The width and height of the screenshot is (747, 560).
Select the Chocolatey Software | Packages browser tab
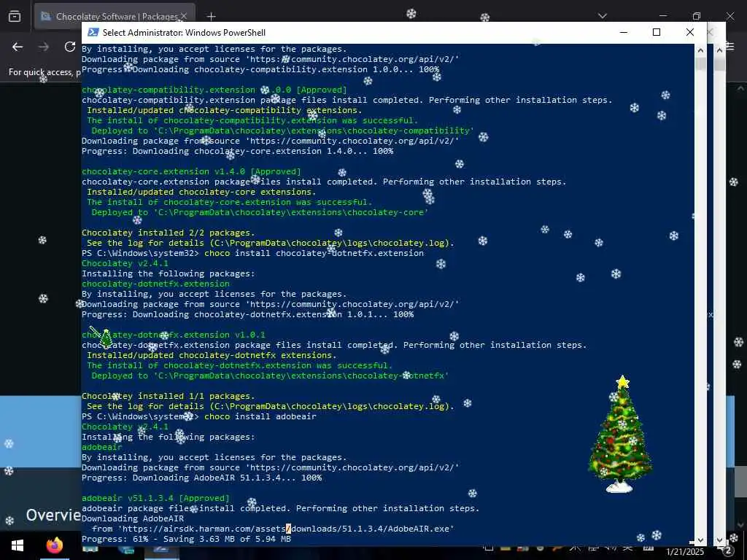point(115,17)
